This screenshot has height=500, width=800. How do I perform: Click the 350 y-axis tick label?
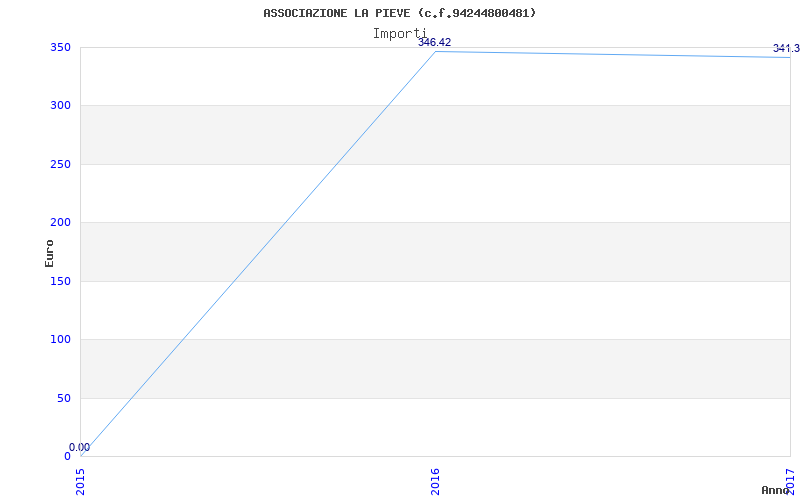[60, 47]
